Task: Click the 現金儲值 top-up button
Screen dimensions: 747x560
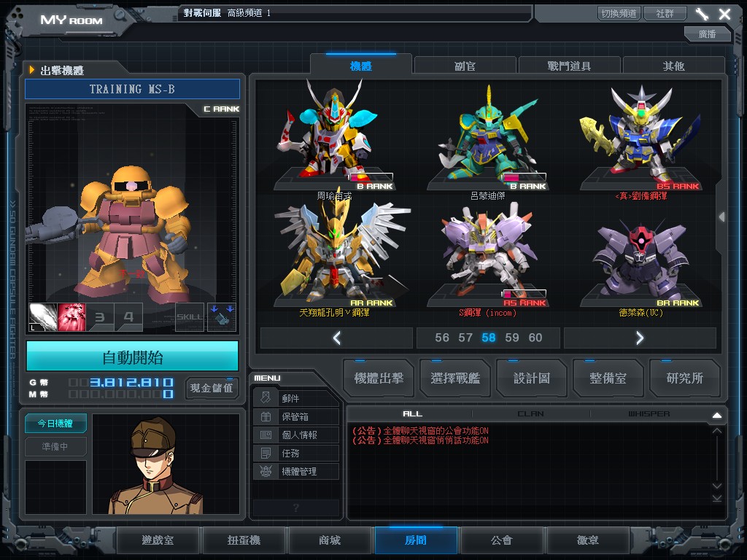Action: [x=212, y=388]
